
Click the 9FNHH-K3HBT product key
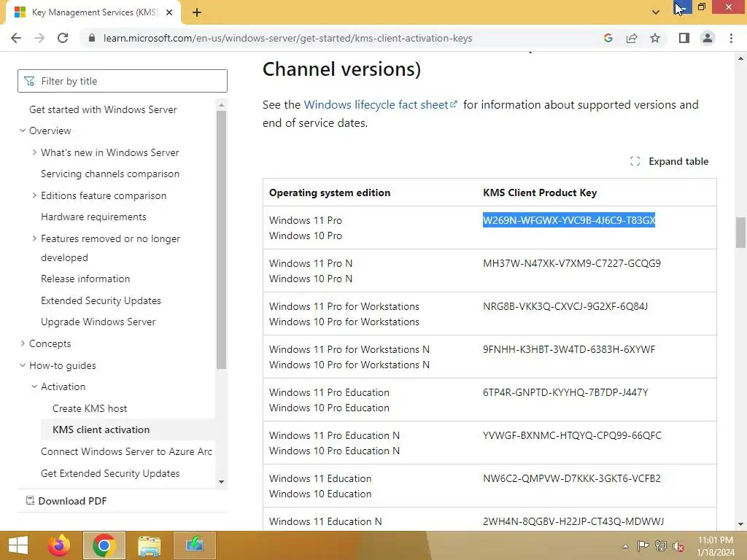[569, 349]
